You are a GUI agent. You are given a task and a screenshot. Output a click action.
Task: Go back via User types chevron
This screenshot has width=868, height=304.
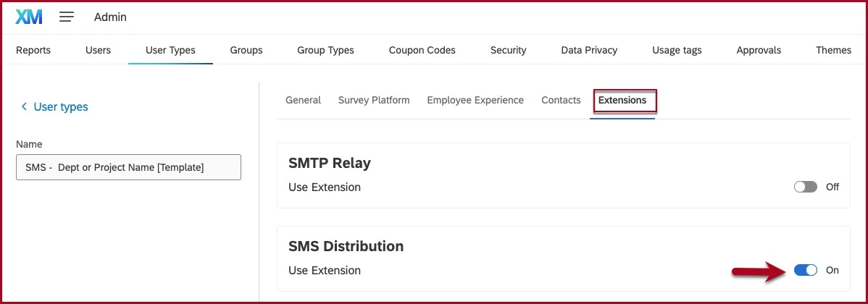(24, 106)
